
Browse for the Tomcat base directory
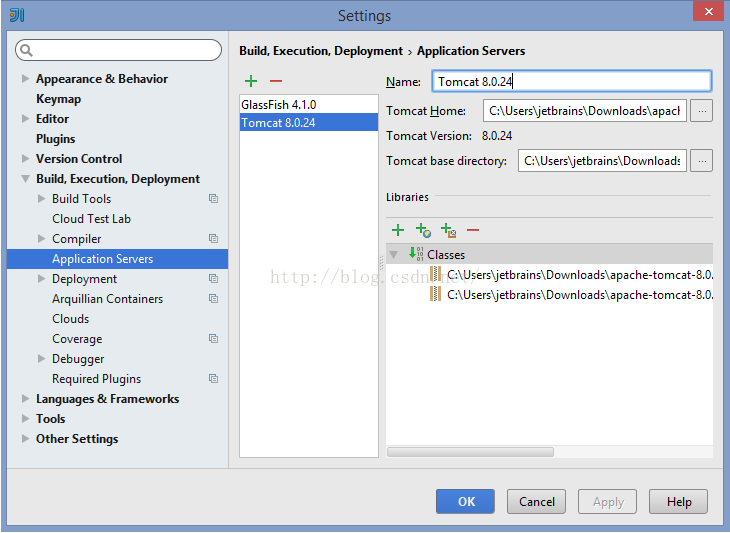(702, 161)
